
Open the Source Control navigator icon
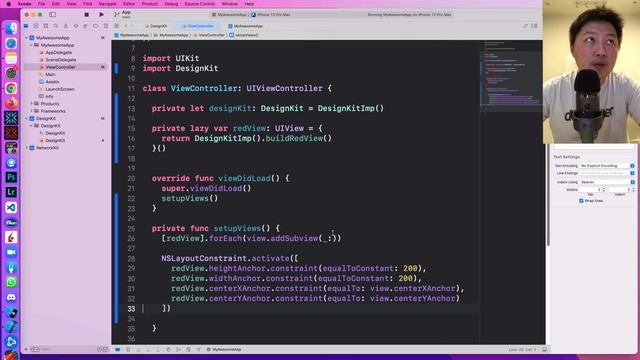pyautogui.click(x=36, y=26)
